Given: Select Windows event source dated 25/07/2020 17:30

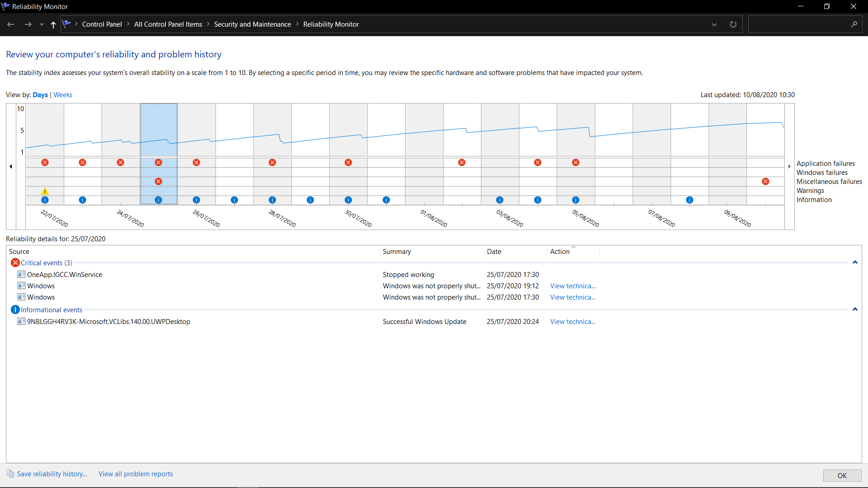Looking at the screenshot, I should click(41, 297).
